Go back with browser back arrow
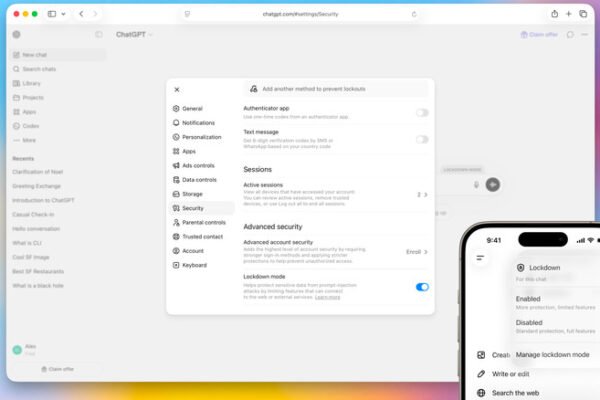This screenshot has height=400, width=600. (x=81, y=14)
